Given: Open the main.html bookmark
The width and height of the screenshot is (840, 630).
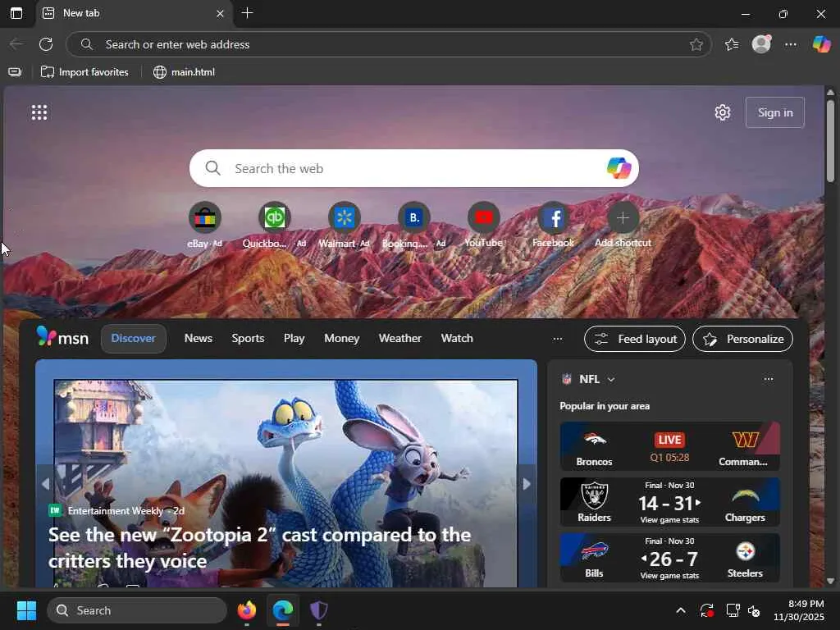Looking at the screenshot, I should 184,72.
